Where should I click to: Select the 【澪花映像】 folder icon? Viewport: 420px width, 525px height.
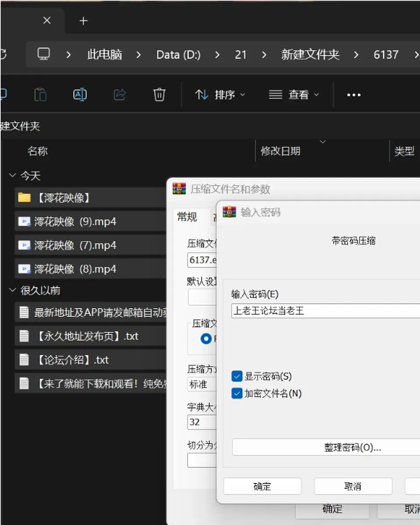(x=24, y=198)
